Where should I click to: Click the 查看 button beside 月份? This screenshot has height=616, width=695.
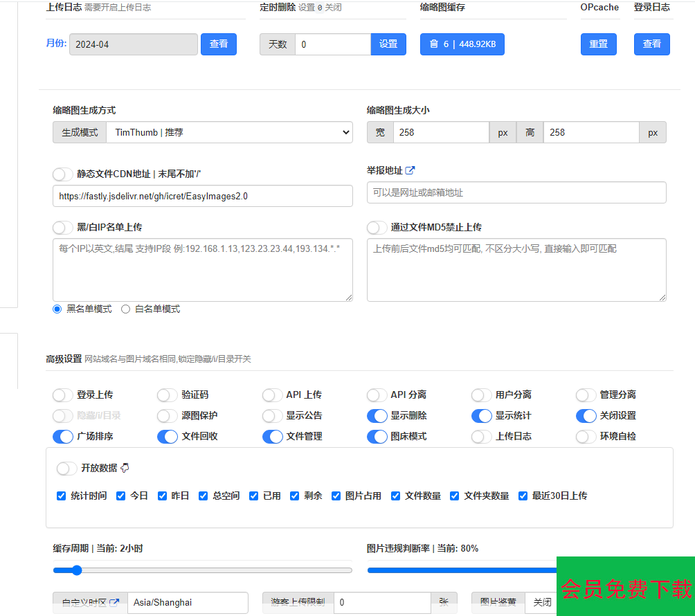click(219, 44)
